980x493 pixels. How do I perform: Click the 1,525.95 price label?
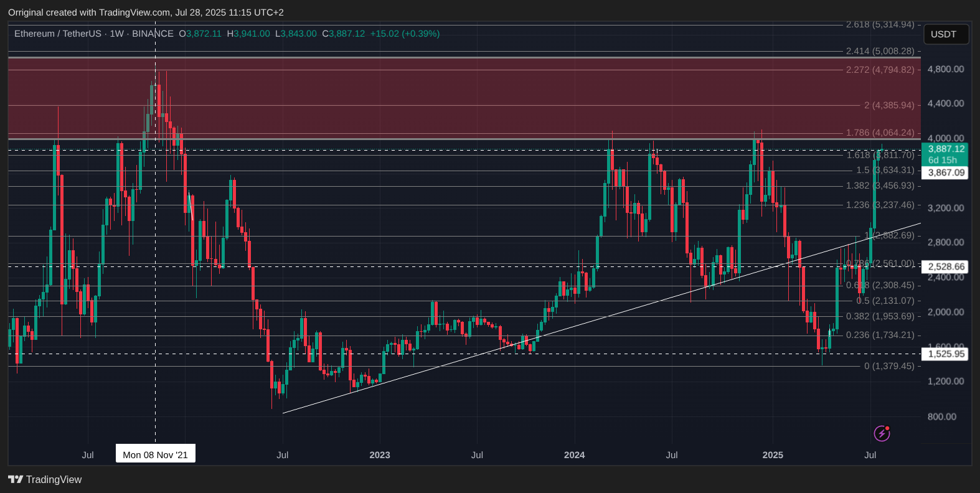[x=946, y=354]
